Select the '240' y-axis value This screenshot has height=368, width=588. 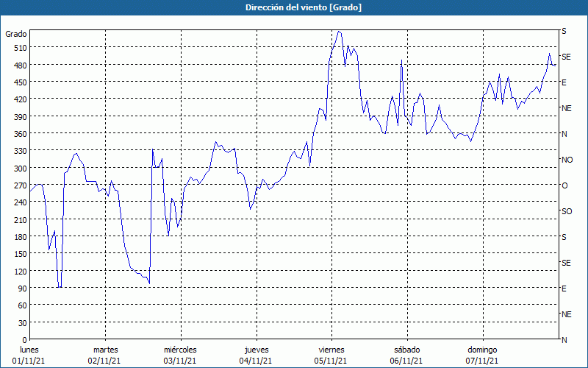click(x=21, y=203)
